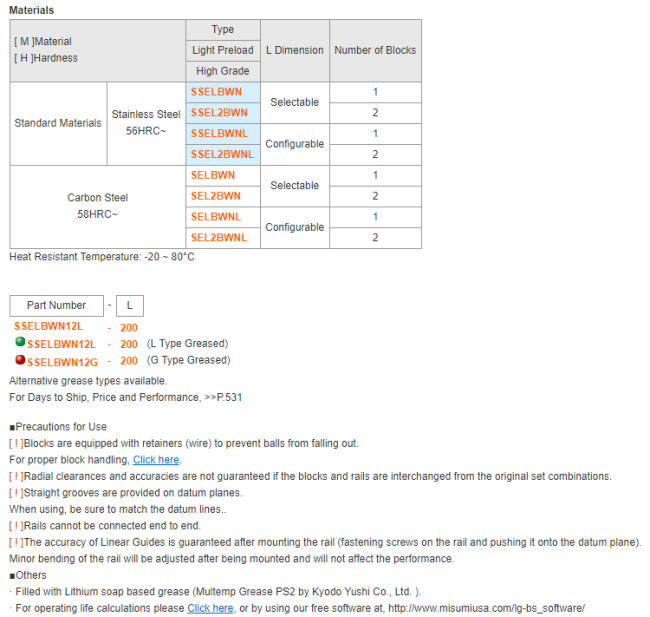The image size is (650, 617).
Task: Select the SSEL2BWNL type link
Action: pos(222,155)
